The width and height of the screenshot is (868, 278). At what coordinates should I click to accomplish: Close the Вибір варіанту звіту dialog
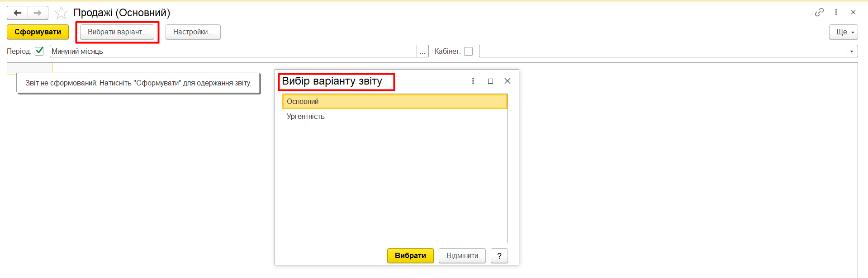(x=508, y=81)
